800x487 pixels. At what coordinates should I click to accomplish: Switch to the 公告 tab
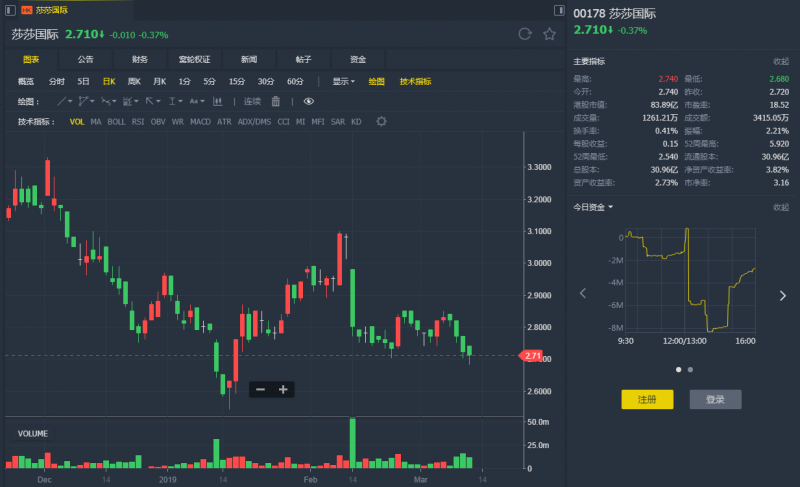click(85, 60)
